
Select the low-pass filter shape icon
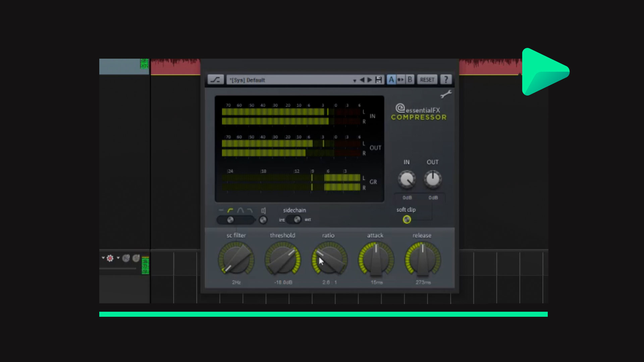click(x=250, y=210)
